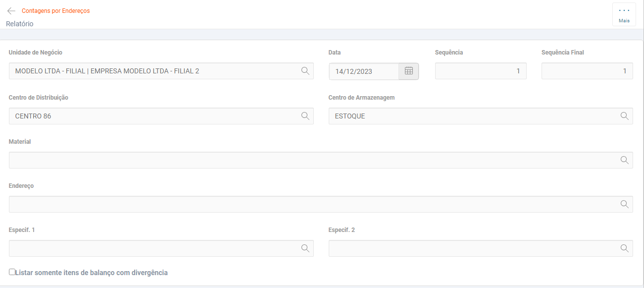Click search icon in Unidade de Negócio
Image resolution: width=644 pixels, height=288 pixels.
pos(305,71)
